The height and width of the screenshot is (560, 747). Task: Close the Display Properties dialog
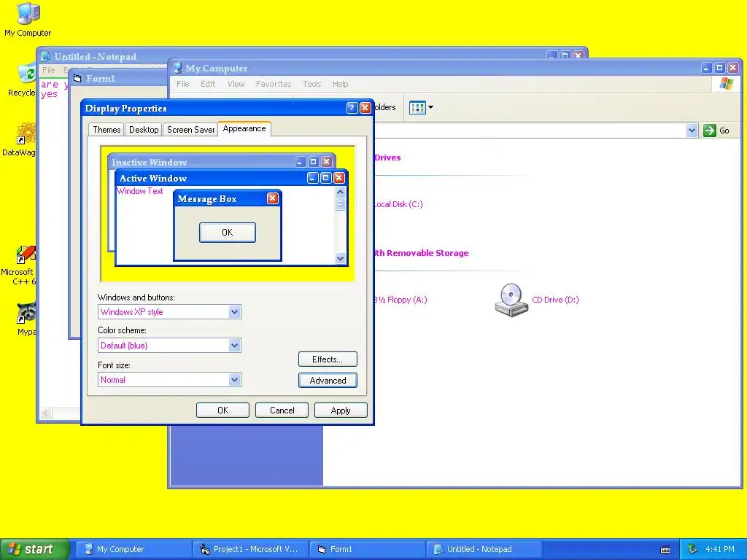365,108
